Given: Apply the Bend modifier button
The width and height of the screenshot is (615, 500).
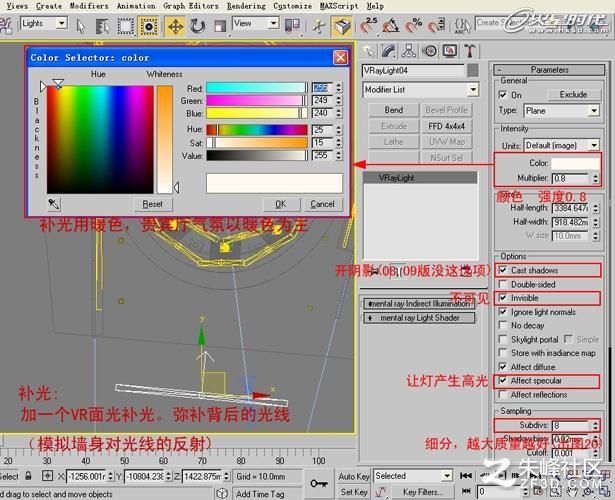Looking at the screenshot, I should point(394,110).
